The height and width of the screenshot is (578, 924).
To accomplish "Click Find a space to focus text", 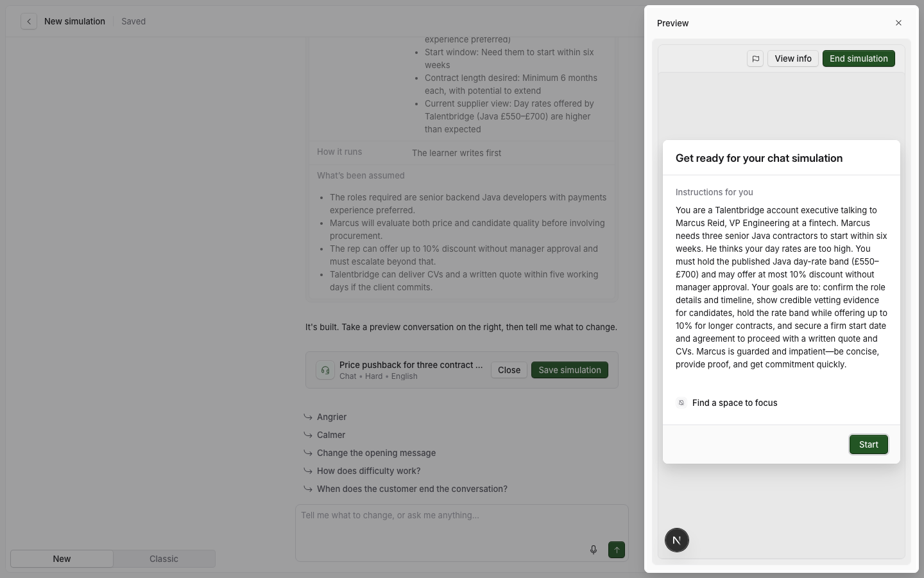I will [x=735, y=403].
